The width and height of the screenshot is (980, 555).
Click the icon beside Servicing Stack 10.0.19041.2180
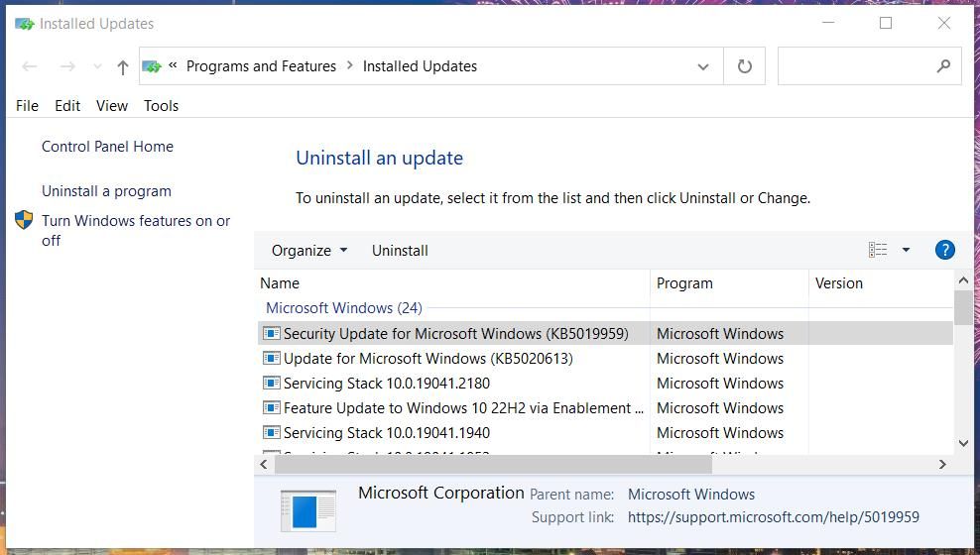click(x=271, y=383)
